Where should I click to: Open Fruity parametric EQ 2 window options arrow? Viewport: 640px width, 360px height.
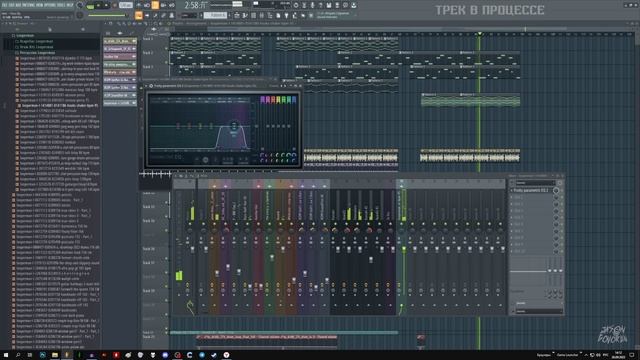point(146,86)
